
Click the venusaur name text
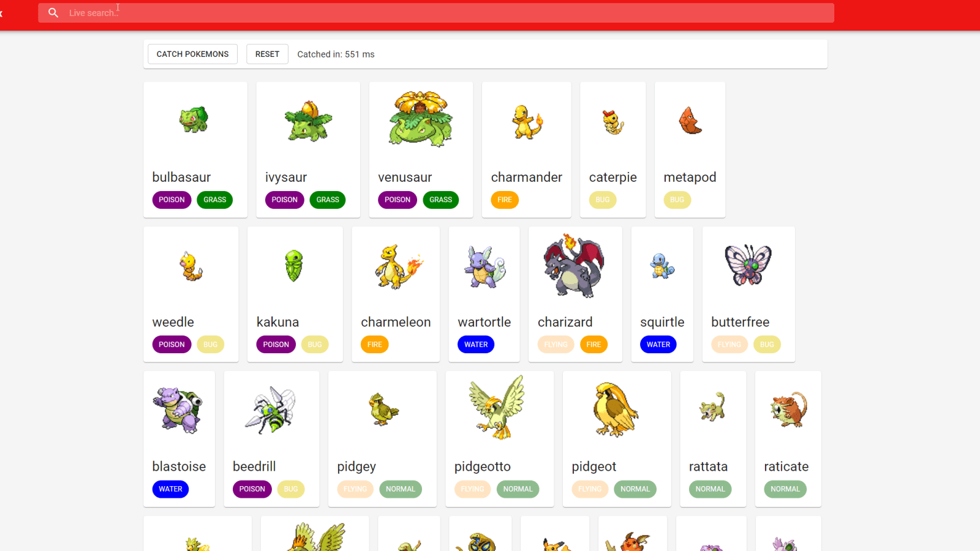point(405,178)
